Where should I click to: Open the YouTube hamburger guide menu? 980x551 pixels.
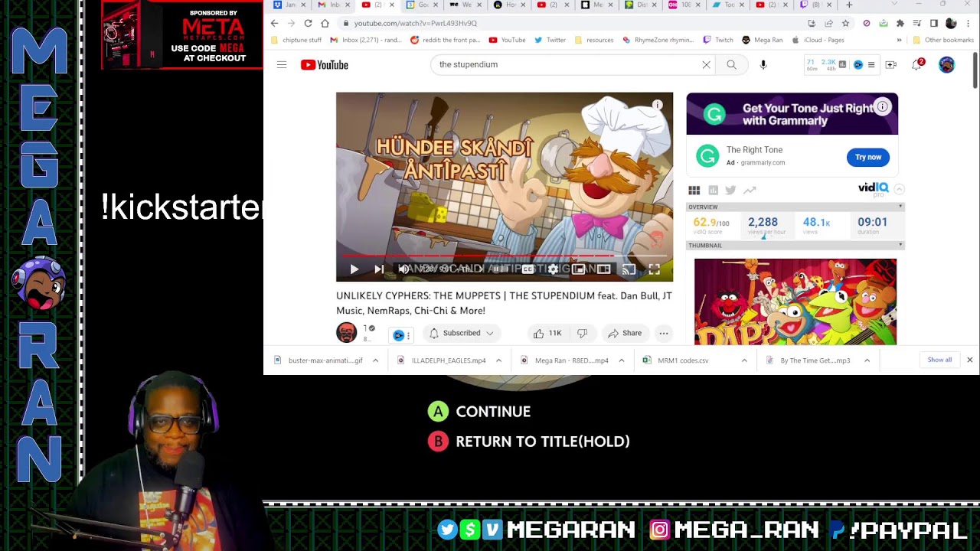(282, 65)
